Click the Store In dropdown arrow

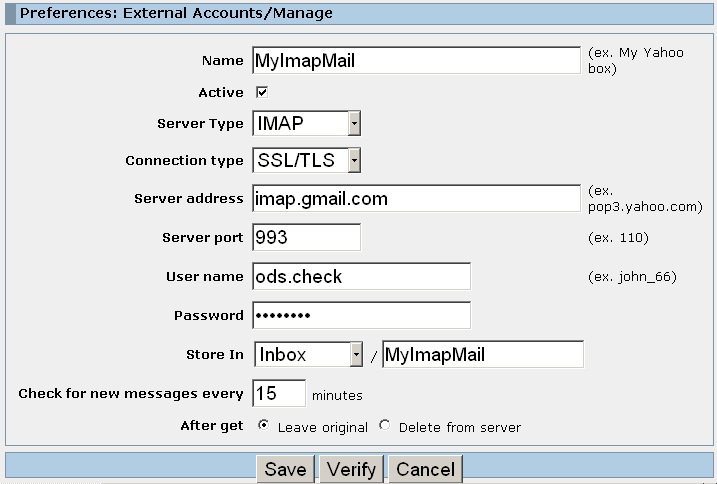[x=356, y=355]
